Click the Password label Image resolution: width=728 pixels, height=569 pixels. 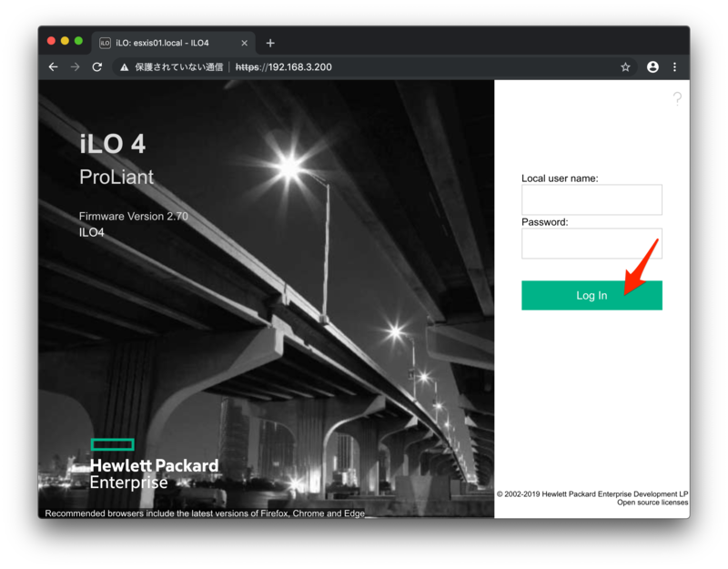(x=544, y=222)
